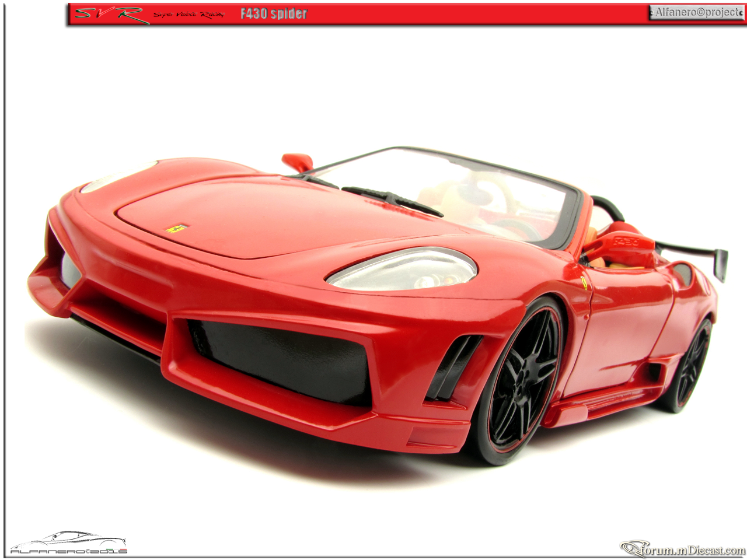
Task: Click the "F430 spider" title text
Action: (274, 14)
